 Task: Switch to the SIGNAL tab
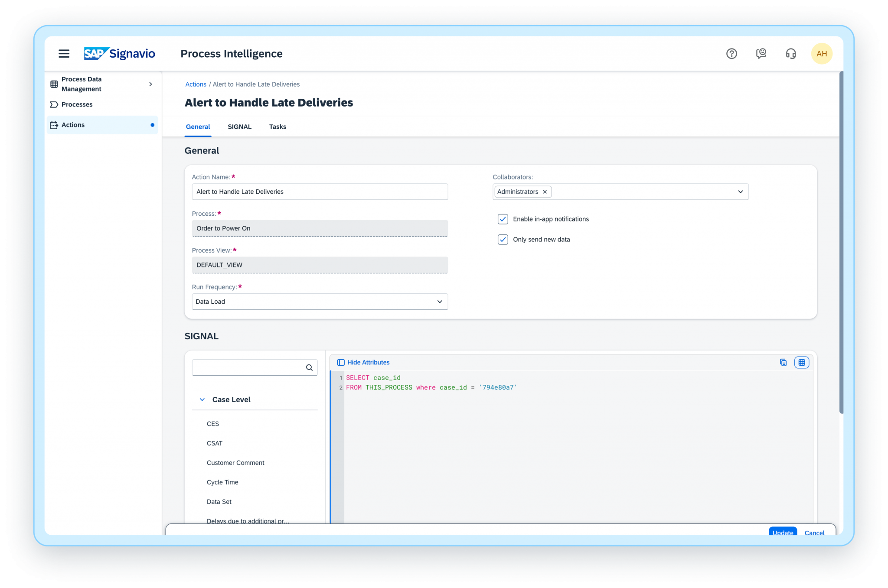tap(239, 127)
